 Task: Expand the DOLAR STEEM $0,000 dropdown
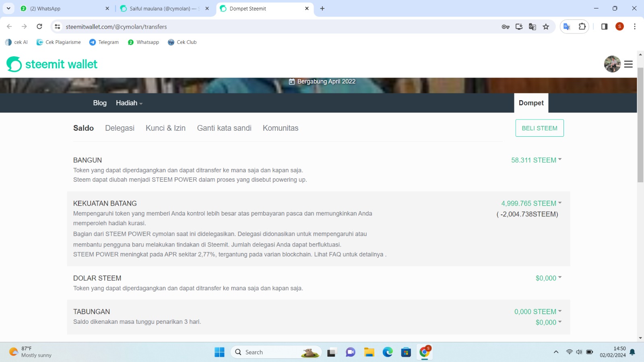point(549,278)
